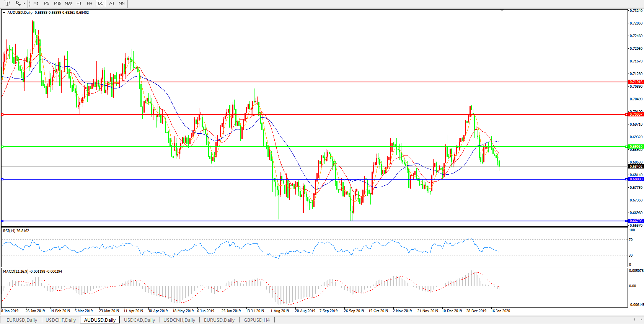This screenshot has width=644, height=324.
Task: Select the W1 weekly timeframe
Action: (x=111, y=3)
